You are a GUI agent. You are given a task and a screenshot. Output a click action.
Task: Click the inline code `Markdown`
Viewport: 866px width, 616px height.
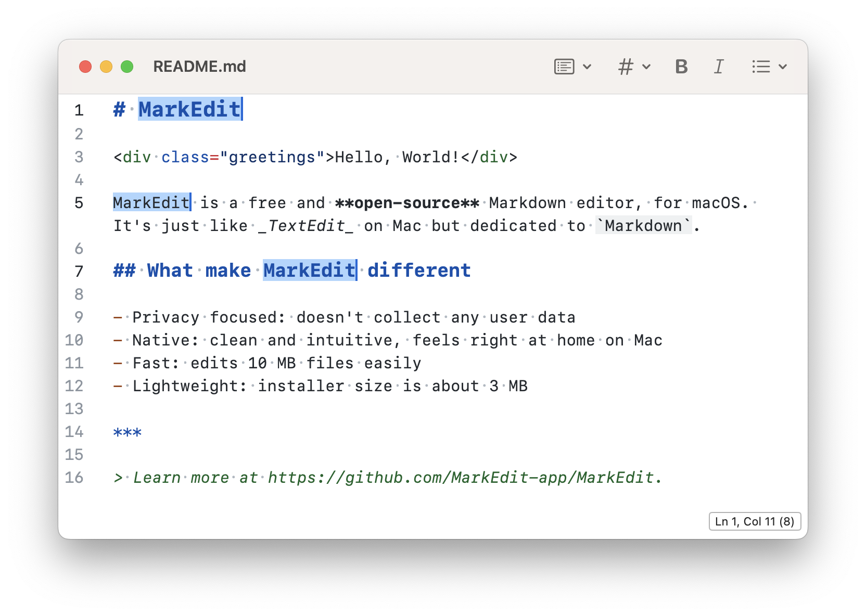point(644,226)
